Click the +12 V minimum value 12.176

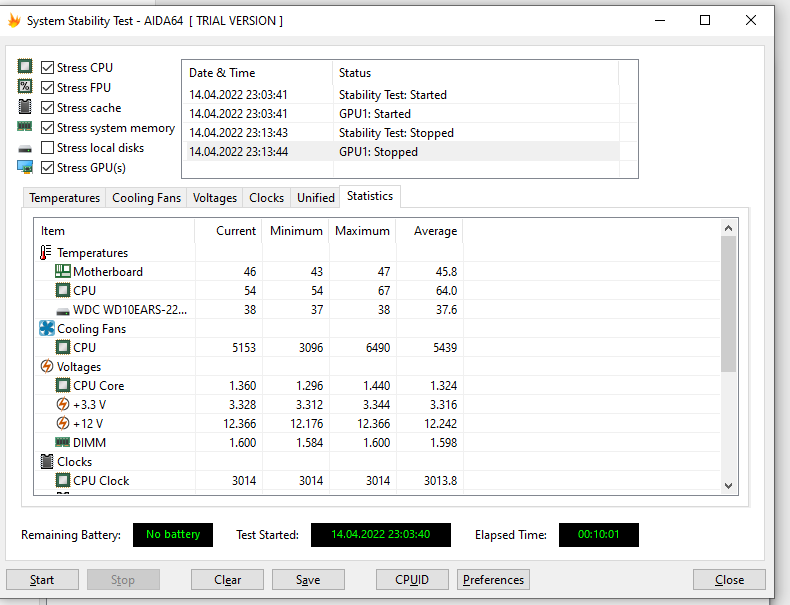(x=307, y=424)
